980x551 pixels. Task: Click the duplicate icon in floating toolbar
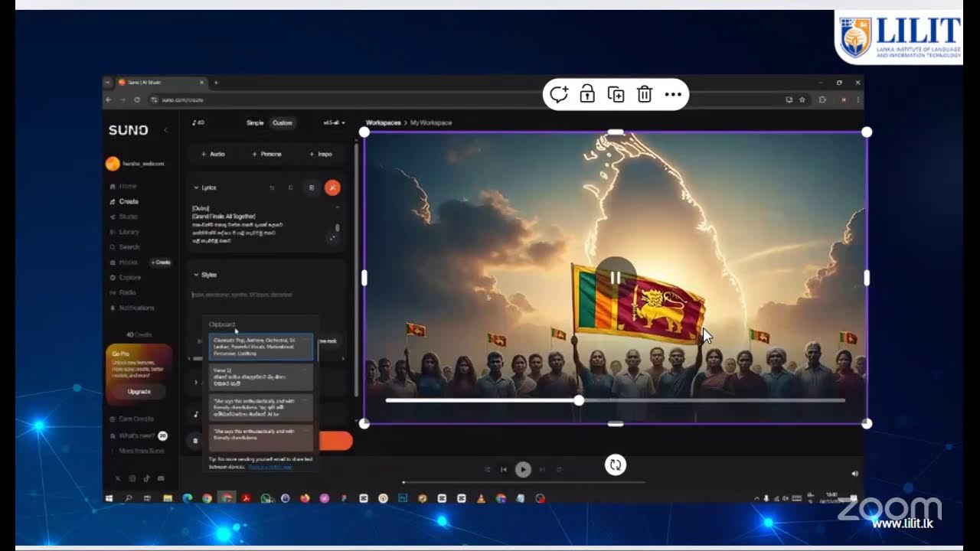pyautogui.click(x=616, y=94)
